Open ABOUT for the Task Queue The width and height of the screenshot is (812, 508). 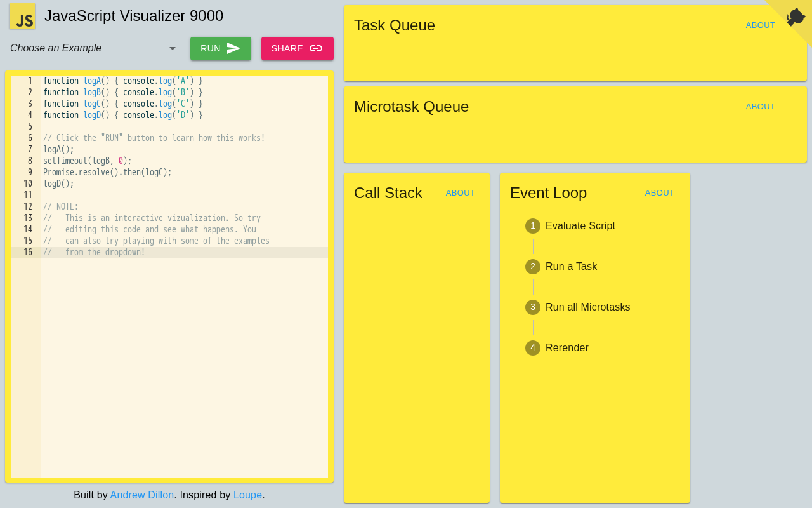pyautogui.click(x=760, y=25)
